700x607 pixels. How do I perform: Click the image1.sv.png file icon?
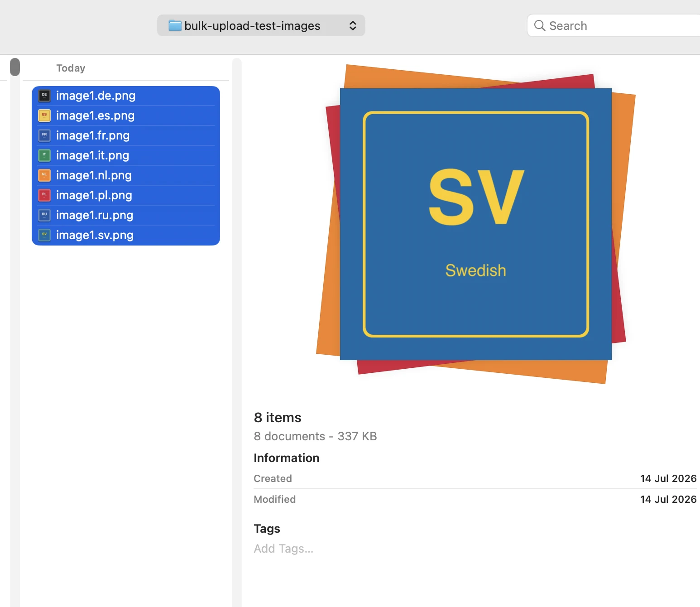tap(44, 235)
